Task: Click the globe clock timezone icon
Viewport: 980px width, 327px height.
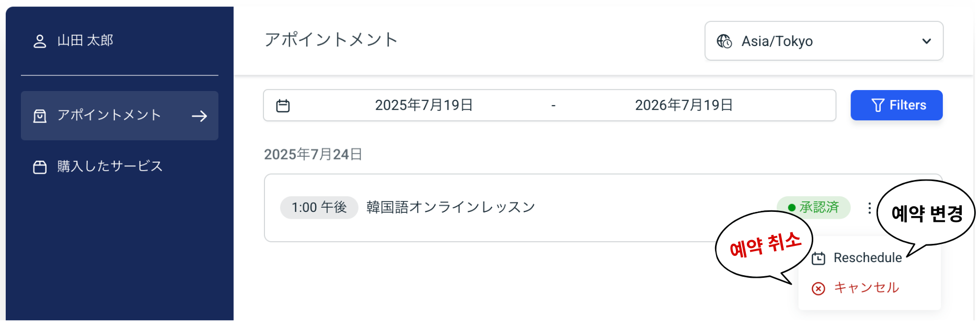Action: (724, 41)
